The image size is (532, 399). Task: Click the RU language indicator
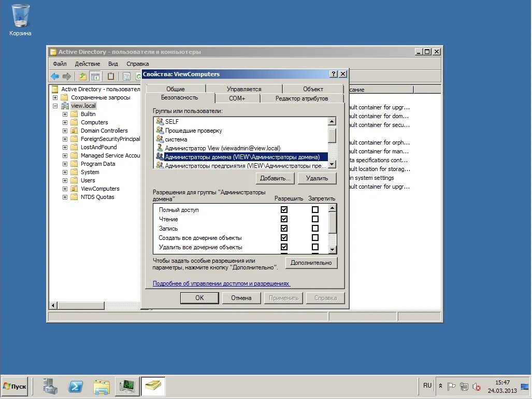tap(427, 386)
